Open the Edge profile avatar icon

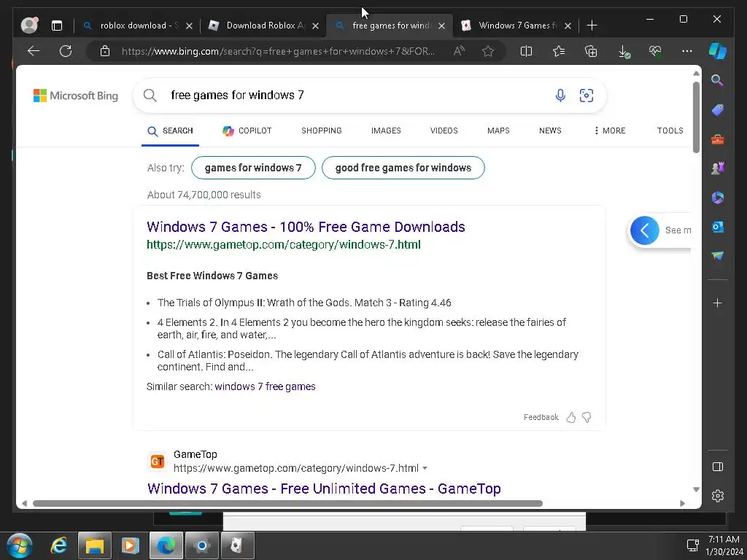pos(29,26)
